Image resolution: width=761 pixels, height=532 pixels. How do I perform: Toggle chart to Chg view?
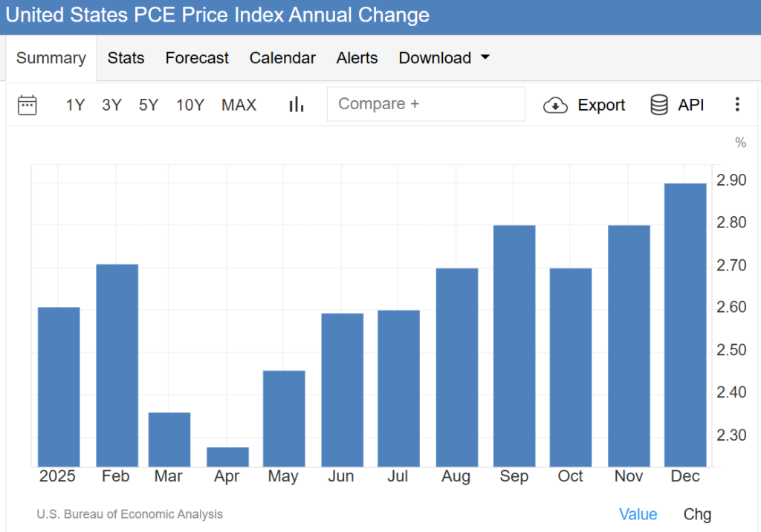click(x=697, y=514)
